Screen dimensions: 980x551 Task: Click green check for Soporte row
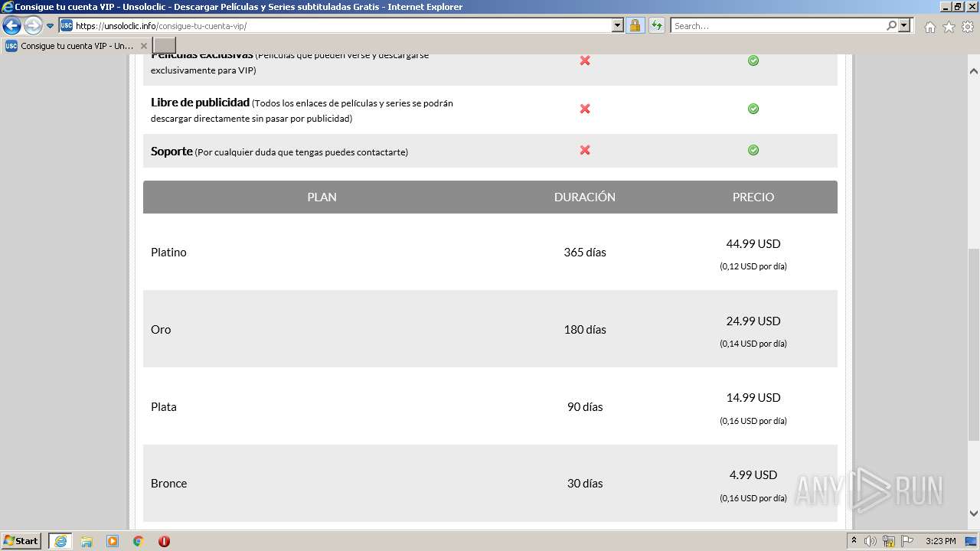(x=753, y=150)
